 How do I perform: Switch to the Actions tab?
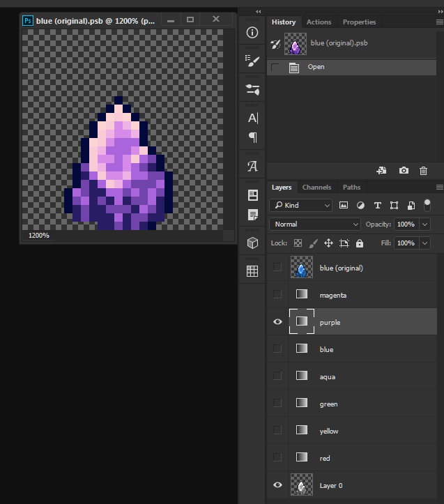[319, 22]
